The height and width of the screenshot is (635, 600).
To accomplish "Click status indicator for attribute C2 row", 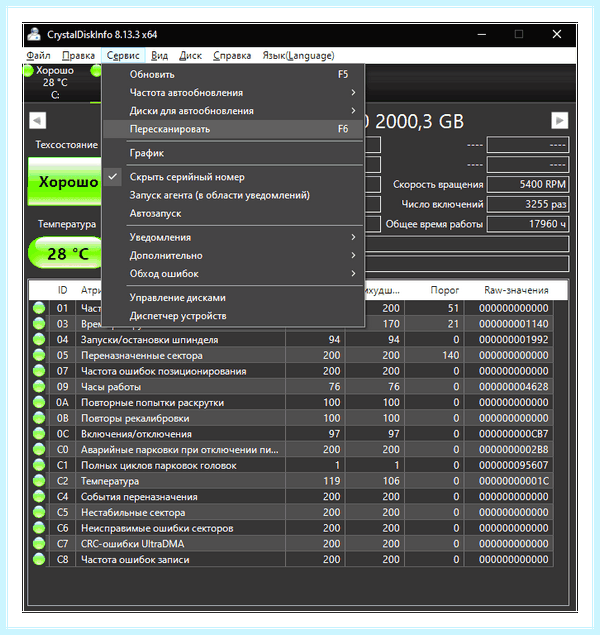I will (39, 481).
